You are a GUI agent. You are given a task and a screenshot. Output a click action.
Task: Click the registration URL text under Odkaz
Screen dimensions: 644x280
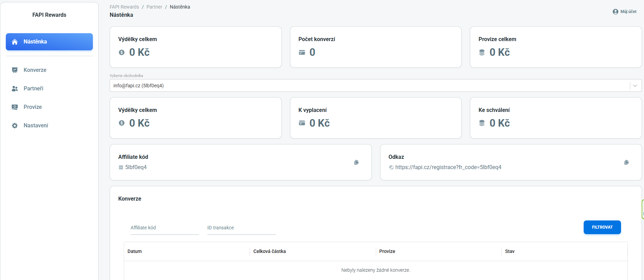coord(448,167)
